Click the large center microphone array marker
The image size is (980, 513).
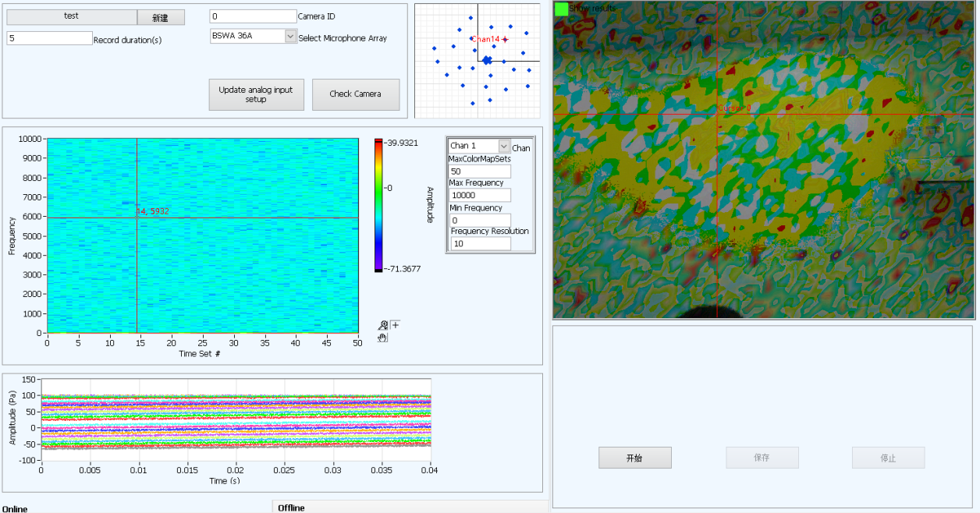click(x=487, y=60)
